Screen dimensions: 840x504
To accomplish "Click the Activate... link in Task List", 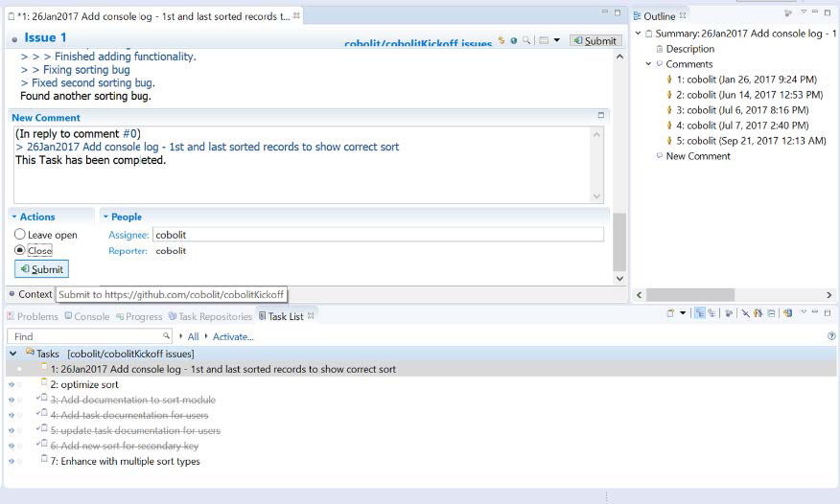I will pos(233,336).
